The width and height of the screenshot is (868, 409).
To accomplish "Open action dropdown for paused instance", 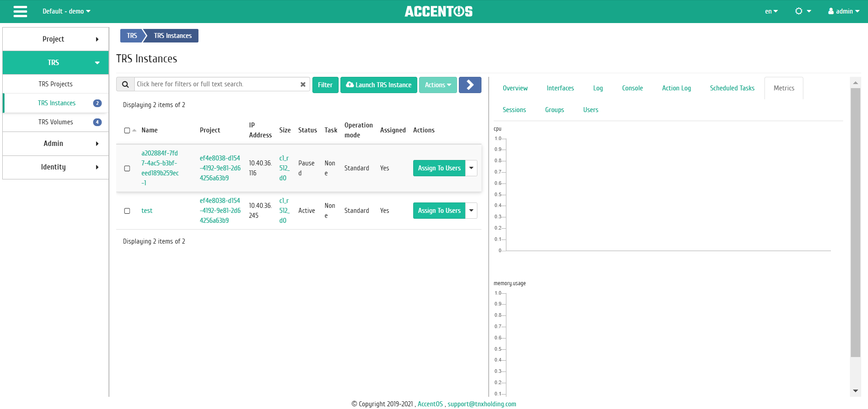I will (471, 168).
